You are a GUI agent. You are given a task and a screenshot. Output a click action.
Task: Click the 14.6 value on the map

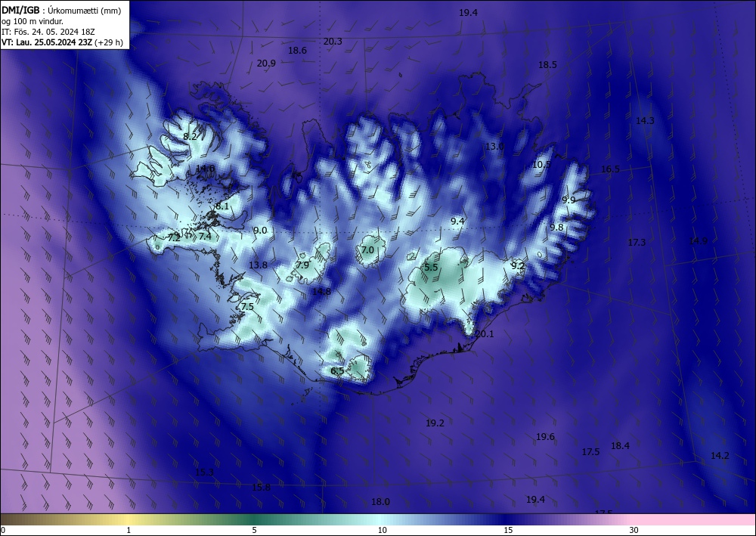tap(206, 169)
